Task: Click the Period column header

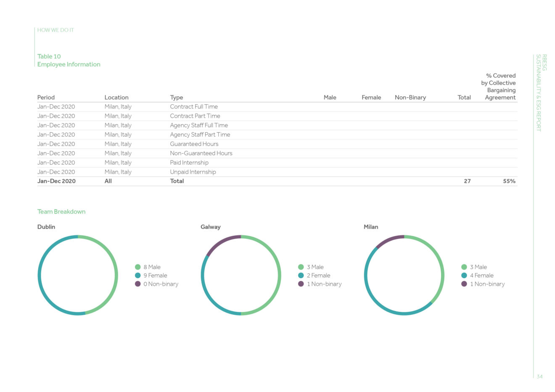Action: click(46, 97)
